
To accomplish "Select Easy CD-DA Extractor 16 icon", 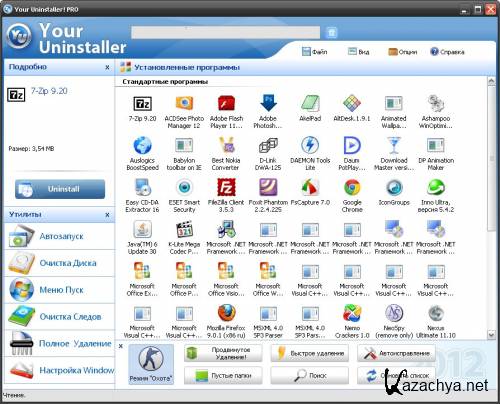I will [x=143, y=187].
